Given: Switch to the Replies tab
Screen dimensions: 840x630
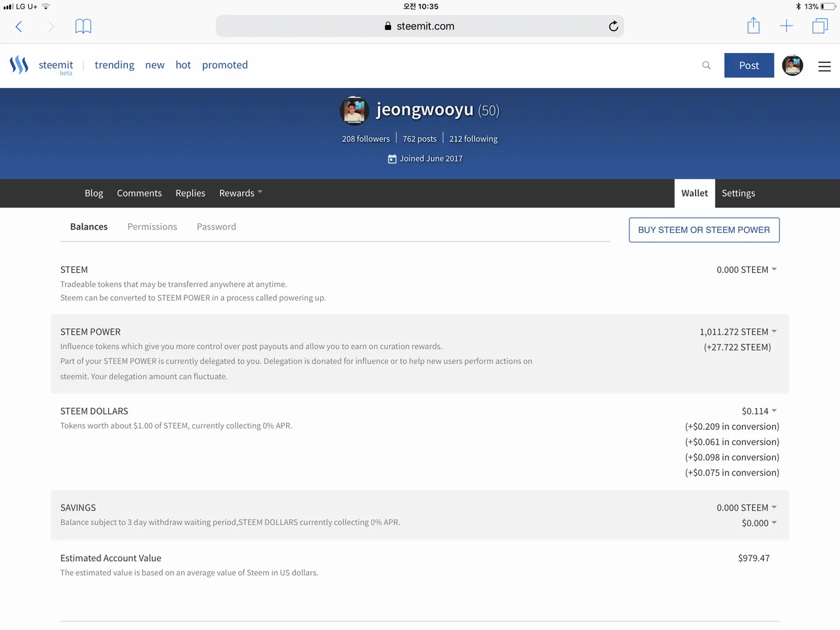Looking at the screenshot, I should [190, 193].
